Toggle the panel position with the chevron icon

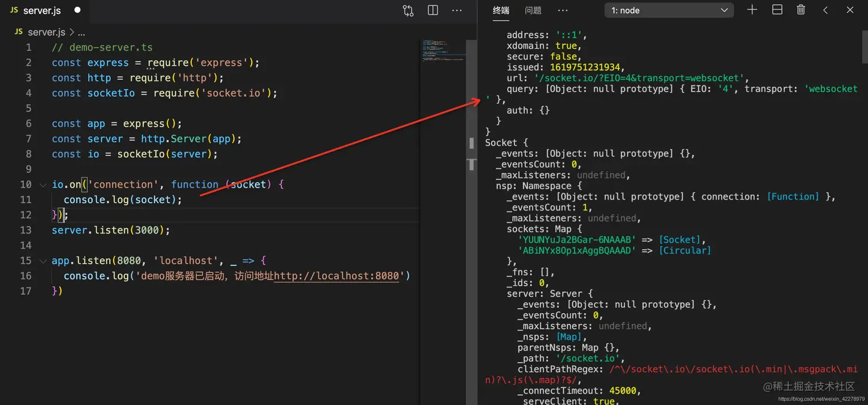pos(826,10)
